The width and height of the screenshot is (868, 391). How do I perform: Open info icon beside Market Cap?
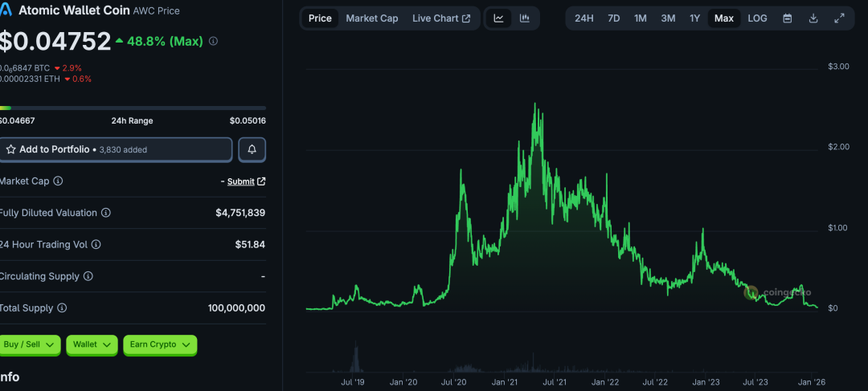[58, 181]
